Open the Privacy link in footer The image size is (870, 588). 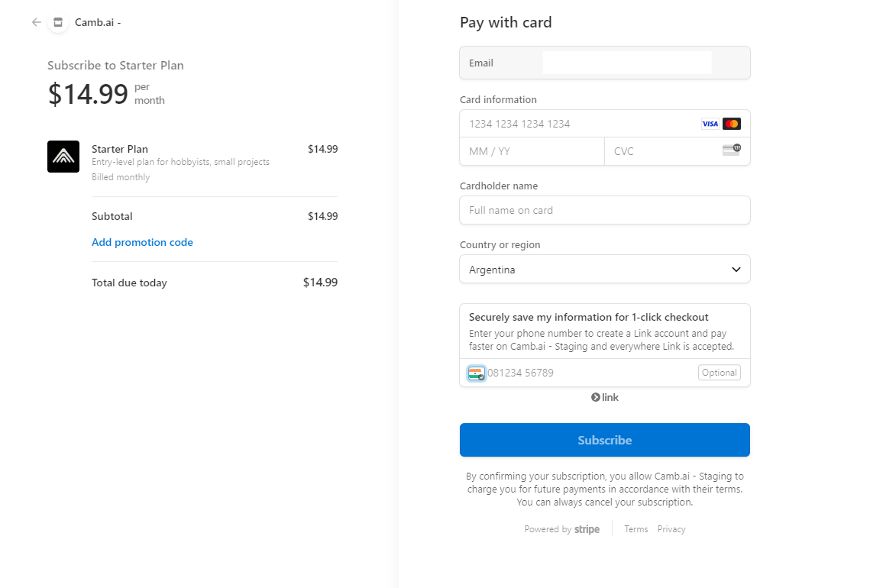(671, 529)
